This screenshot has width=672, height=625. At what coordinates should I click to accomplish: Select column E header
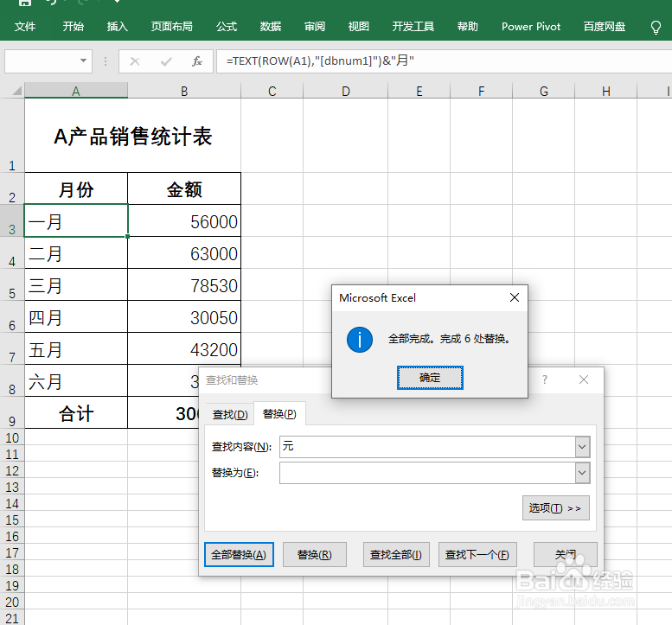(419, 91)
